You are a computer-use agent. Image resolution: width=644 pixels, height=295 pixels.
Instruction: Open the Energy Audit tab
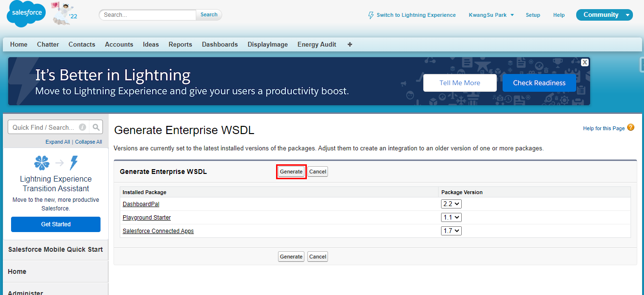[317, 44]
